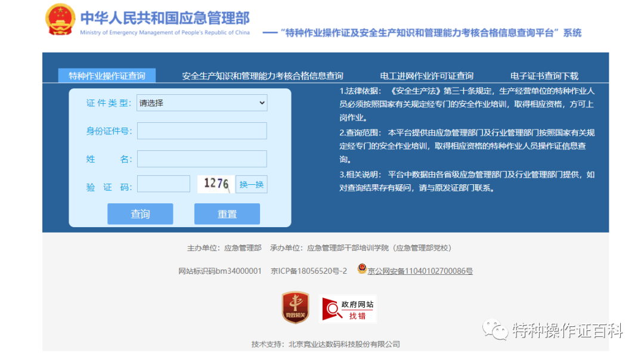Click the red 党政机关 badge icon
The image size is (644, 359).
tap(295, 307)
